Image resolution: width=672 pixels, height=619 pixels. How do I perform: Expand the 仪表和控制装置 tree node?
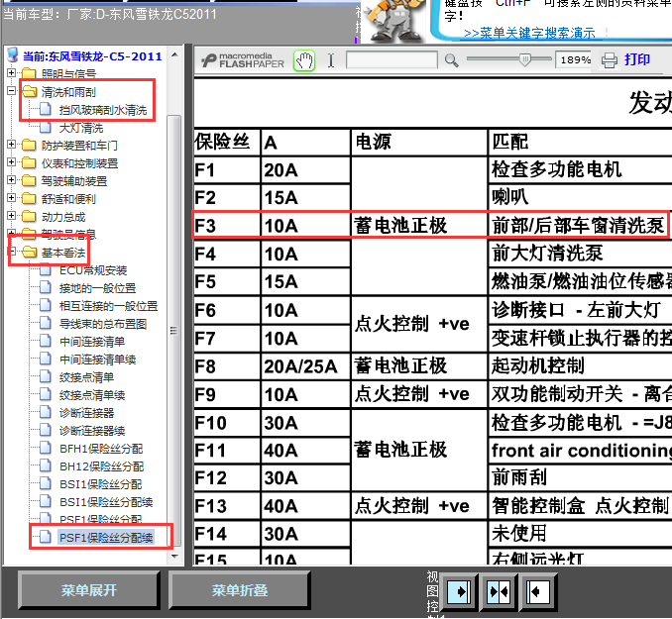coord(12,162)
